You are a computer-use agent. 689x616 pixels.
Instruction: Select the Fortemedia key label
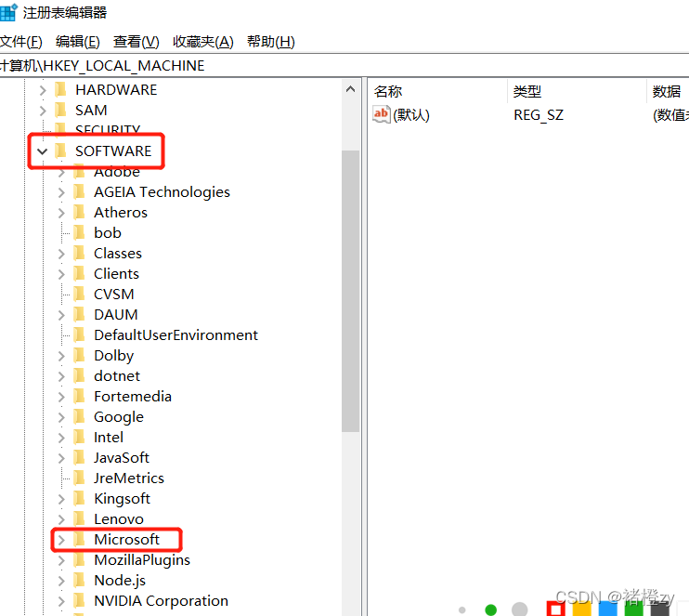point(133,397)
